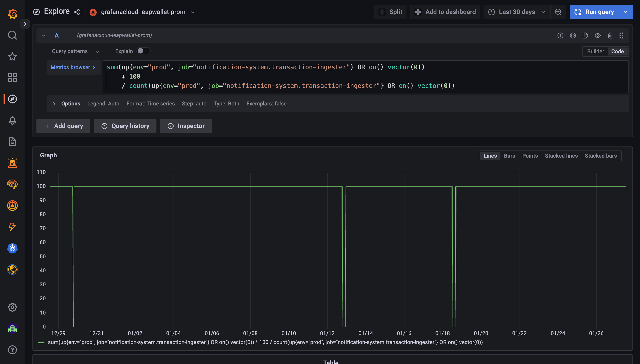
Task: Click the legend series label text
Action: [x=265, y=342]
